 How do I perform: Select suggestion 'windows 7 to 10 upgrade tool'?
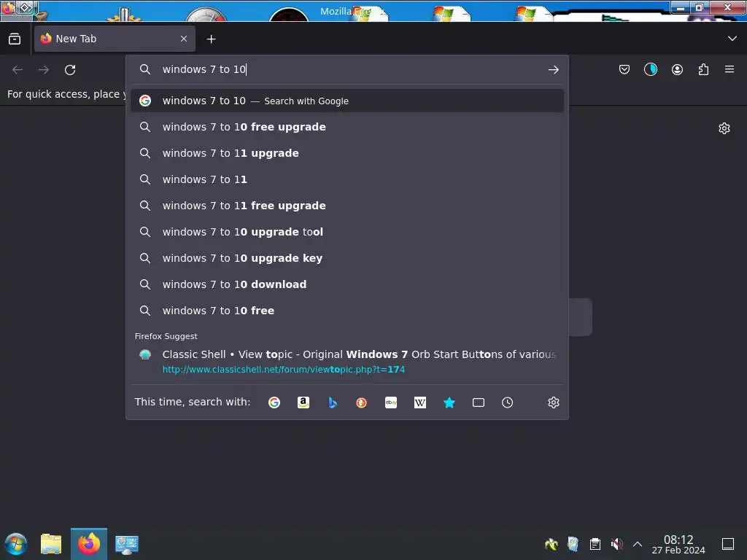pyautogui.click(x=347, y=232)
